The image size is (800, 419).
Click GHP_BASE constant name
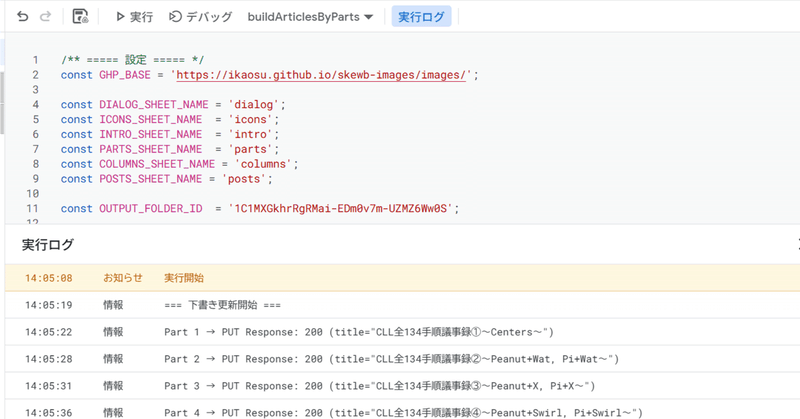[125, 75]
